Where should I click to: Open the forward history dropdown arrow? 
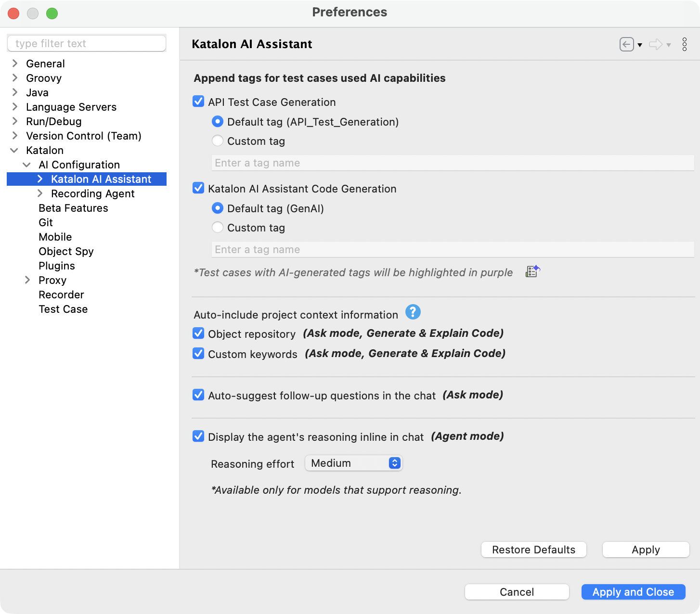tap(669, 45)
